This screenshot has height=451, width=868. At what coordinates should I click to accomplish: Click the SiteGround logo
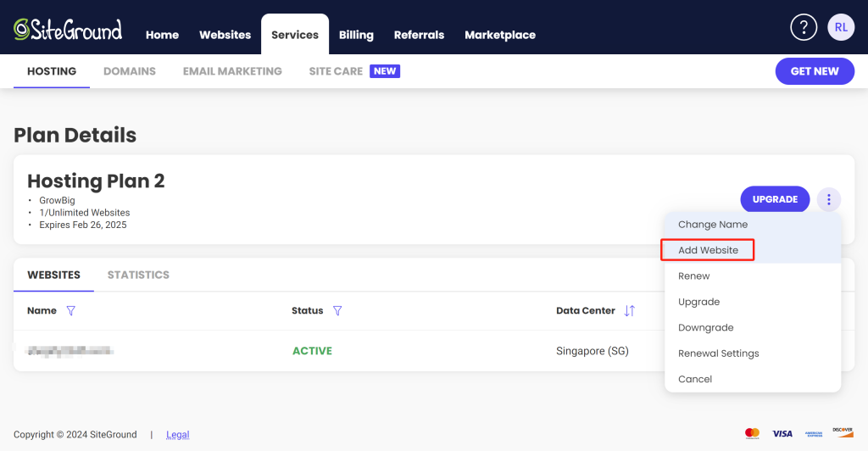pos(68,30)
